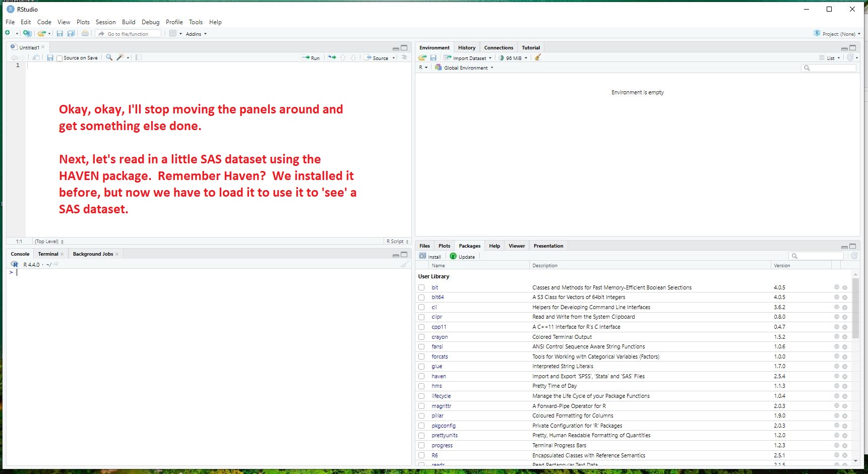Check the haven package checkbox
This screenshot has width=868, height=474.
click(421, 376)
